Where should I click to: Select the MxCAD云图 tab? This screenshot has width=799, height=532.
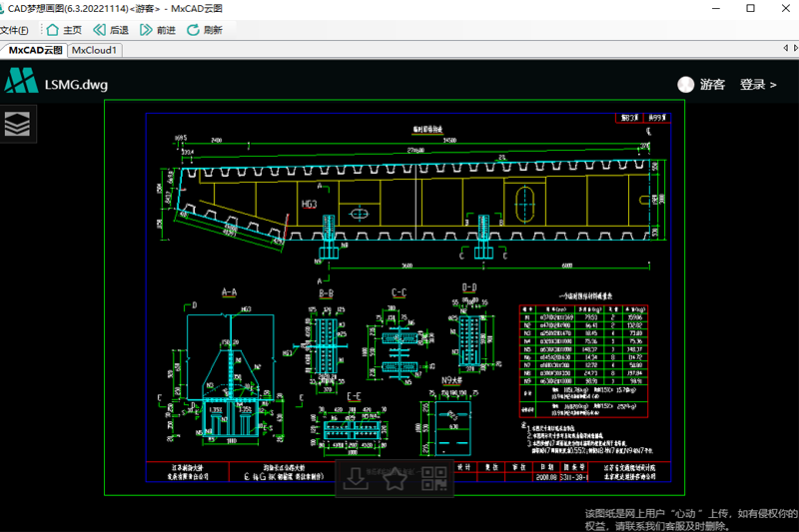click(x=34, y=50)
